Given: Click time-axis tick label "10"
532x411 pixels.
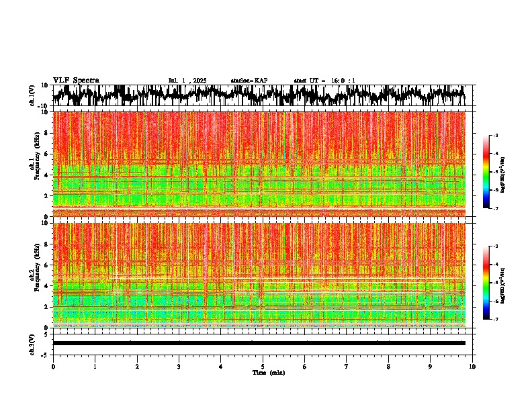Looking at the screenshot, I should click(472, 367).
